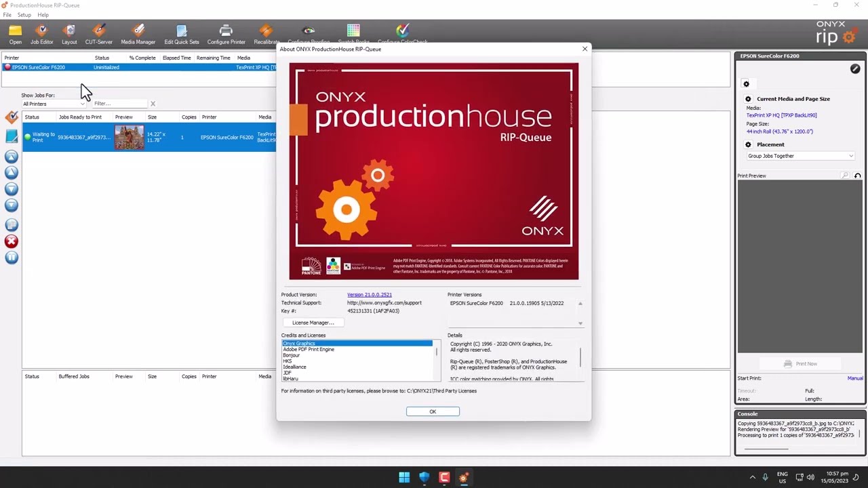Click the blue notebook icon in left sidebar
868x488 pixels.
(12, 137)
